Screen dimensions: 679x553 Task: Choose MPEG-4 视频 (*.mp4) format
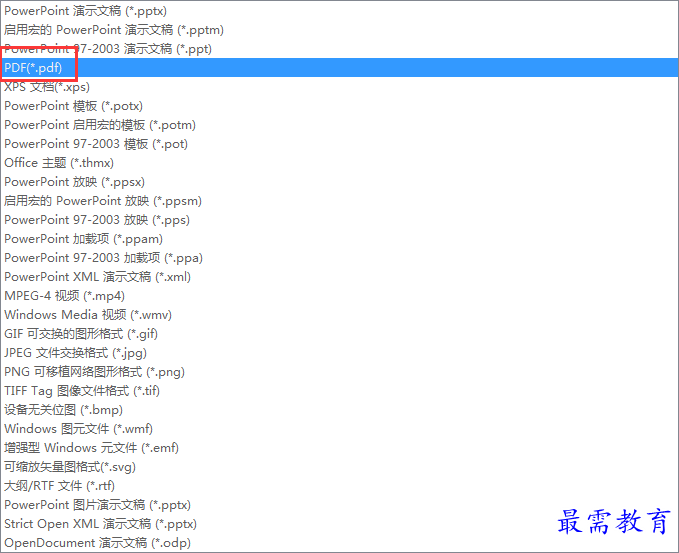pos(339,296)
